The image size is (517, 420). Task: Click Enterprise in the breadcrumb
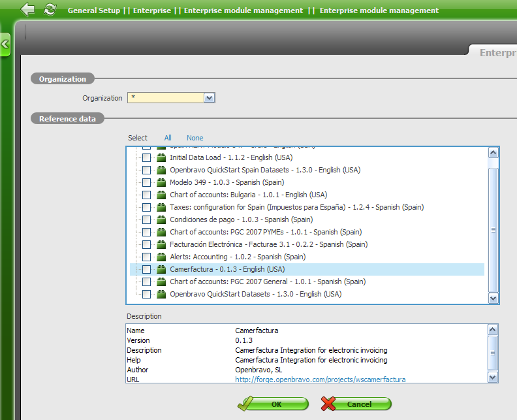click(152, 10)
